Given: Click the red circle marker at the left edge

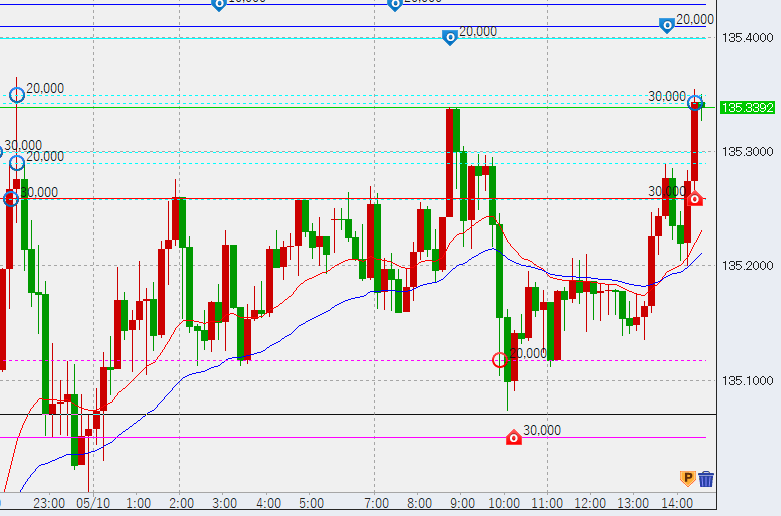Looking at the screenshot, I should tap(10, 199).
